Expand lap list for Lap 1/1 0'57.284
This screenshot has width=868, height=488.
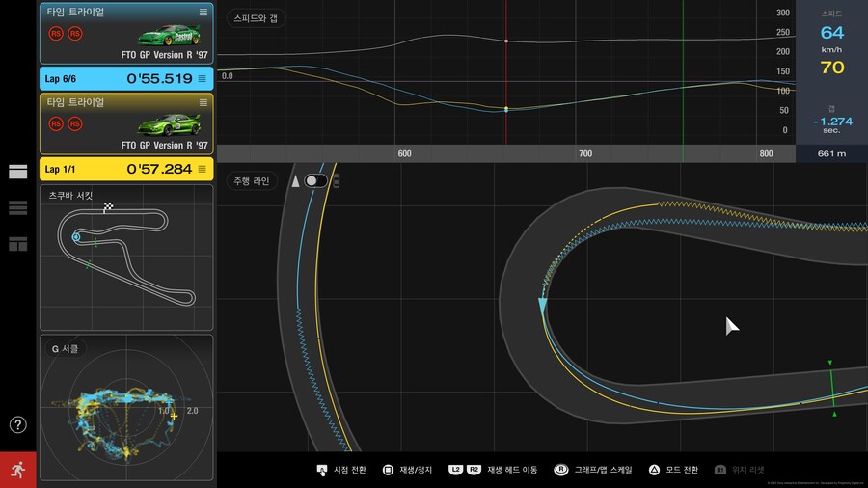[x=203, y=169]
